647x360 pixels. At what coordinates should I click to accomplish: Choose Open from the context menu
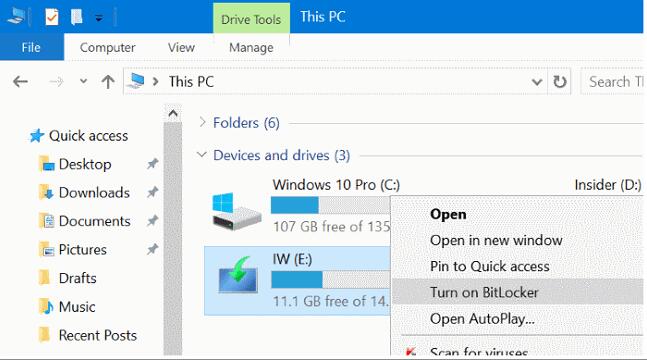(448, 214)
